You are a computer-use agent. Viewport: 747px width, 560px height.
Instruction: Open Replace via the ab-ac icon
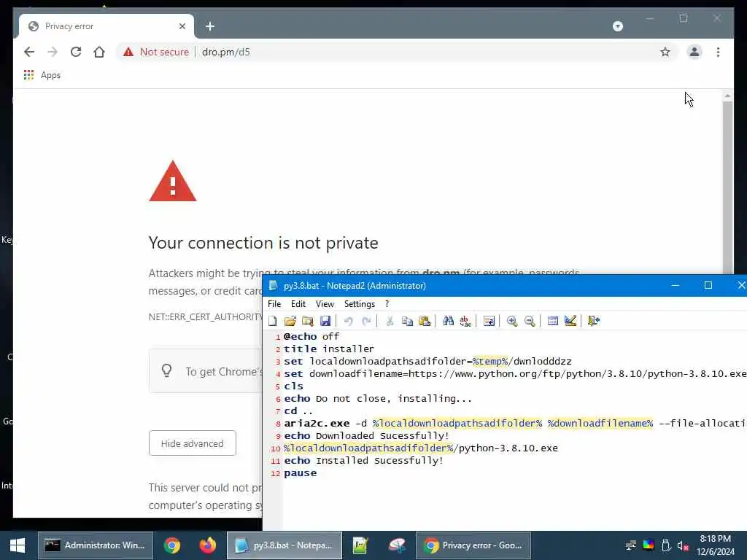(x=465, y=321)
